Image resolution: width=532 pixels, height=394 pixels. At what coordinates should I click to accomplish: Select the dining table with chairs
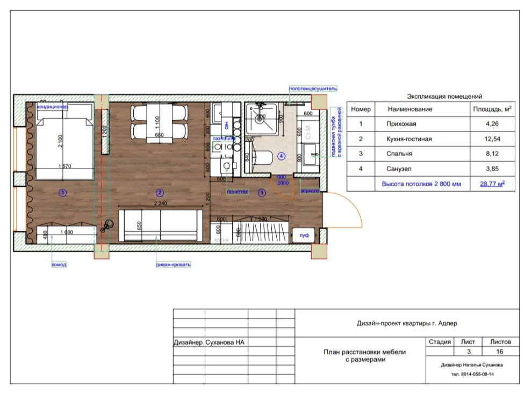click(159, 123)
